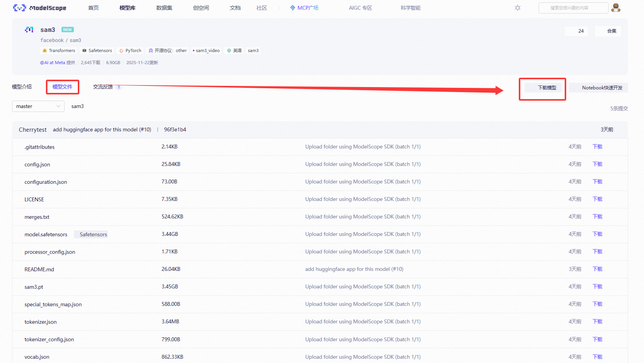Open the master branch dropdown
The width and height of the screenshot is (644, 363).
click(38, 106)
